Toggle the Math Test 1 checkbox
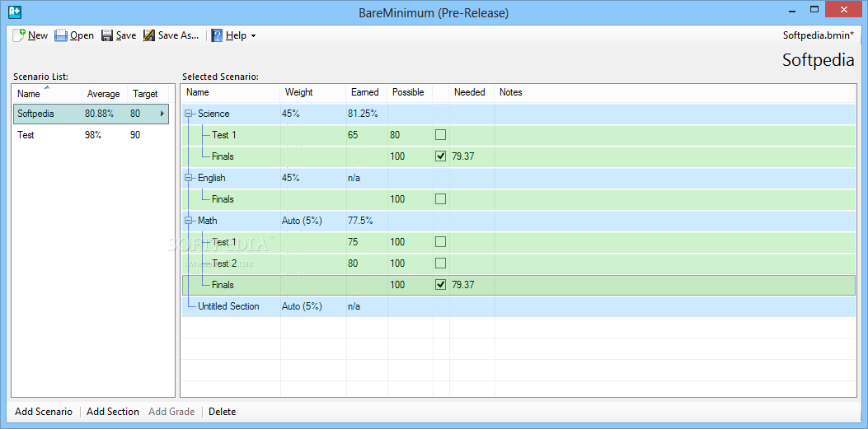Viewport: 868px width, 429px height. point(441,241)
